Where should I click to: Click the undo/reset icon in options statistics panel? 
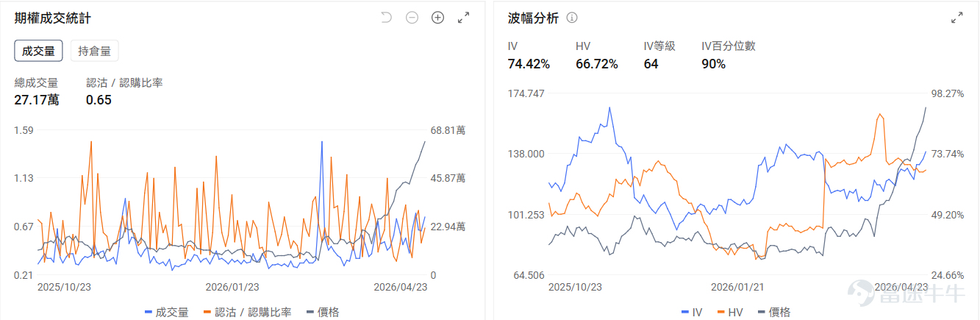pyautogui.click(x=387, y=18)
